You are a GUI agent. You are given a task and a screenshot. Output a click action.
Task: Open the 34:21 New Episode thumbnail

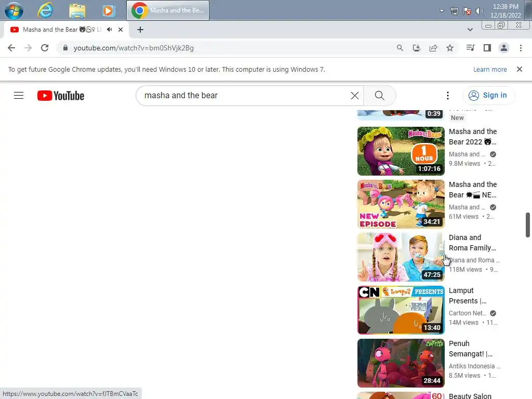point(401,204)
